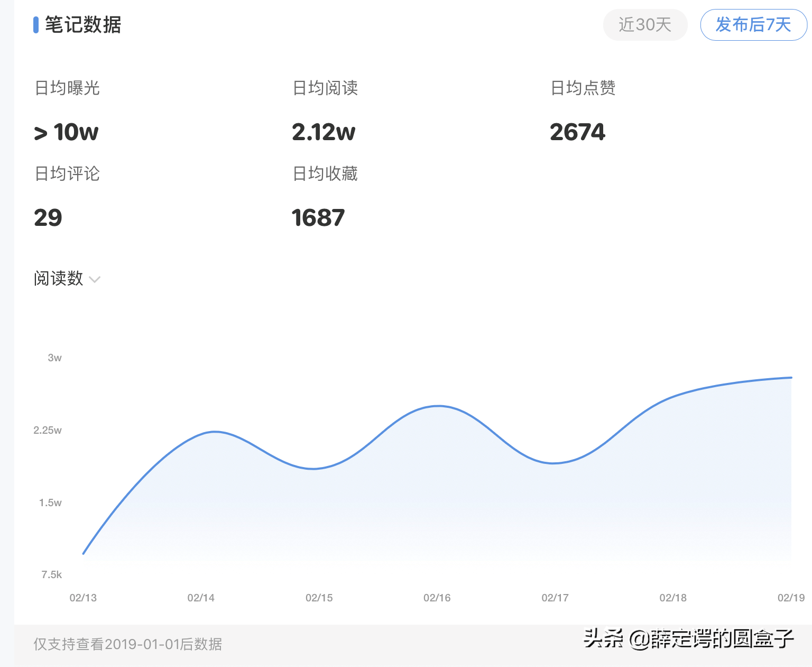Click the 02/19 date on the x-axis
Screen dimensions: 812x667
pyautogui.click(x=791, y=598)
